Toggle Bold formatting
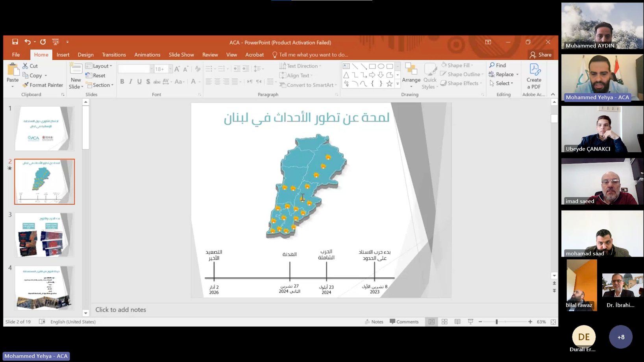Viewport: 644px width, 362px height. click(x=122, y=81)
